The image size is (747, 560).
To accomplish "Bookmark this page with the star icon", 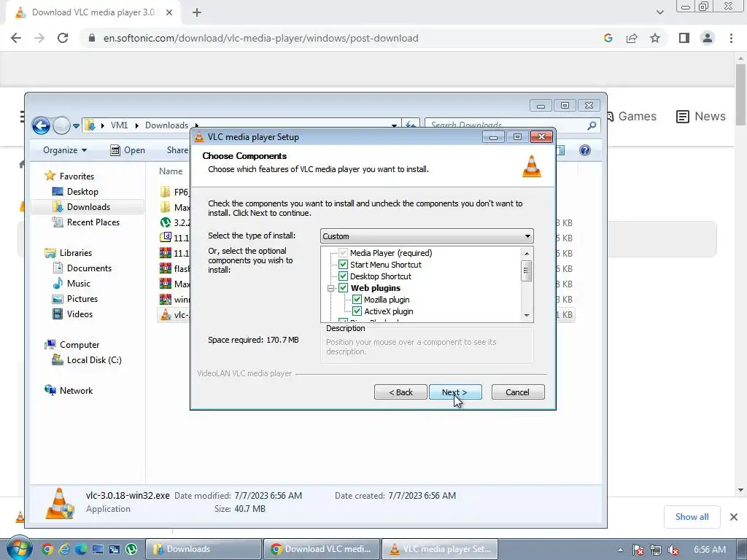I will tap(655, 38).
